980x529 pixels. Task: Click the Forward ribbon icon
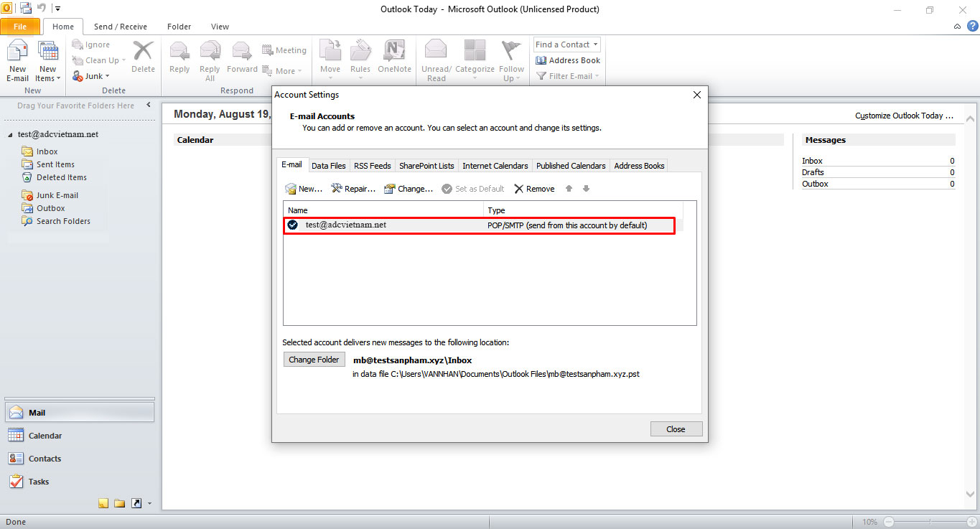click(242, 57)
